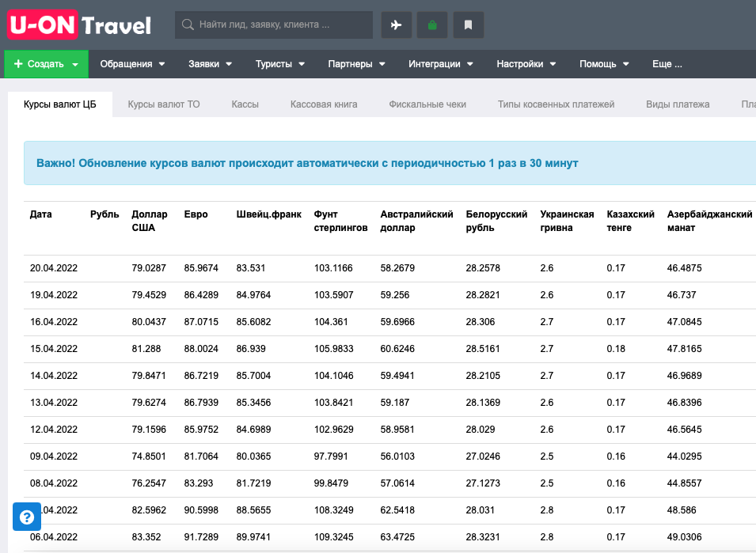The height and width of the screenshot is (553, 756).
Task: Open the Интеграции menu
Action: [x=440, y=64]
